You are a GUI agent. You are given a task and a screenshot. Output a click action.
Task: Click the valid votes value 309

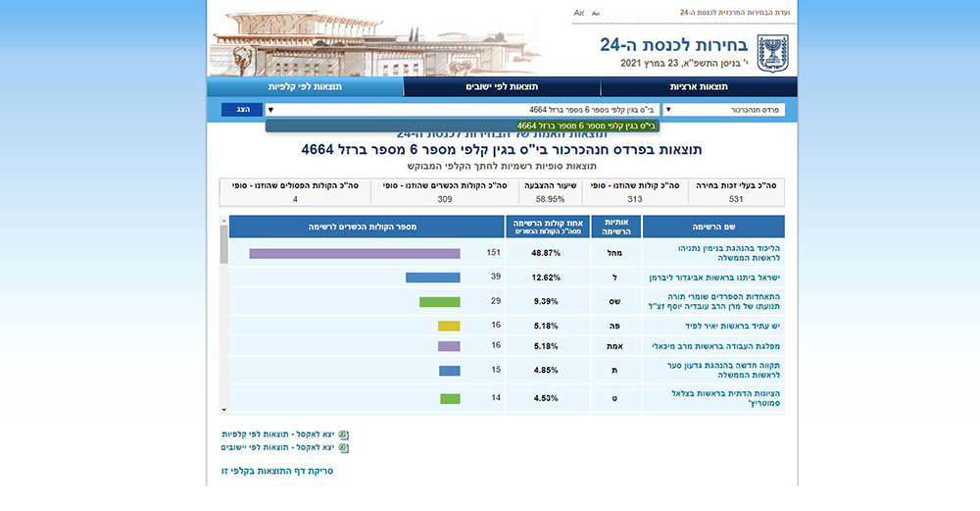tap(444, 199)
